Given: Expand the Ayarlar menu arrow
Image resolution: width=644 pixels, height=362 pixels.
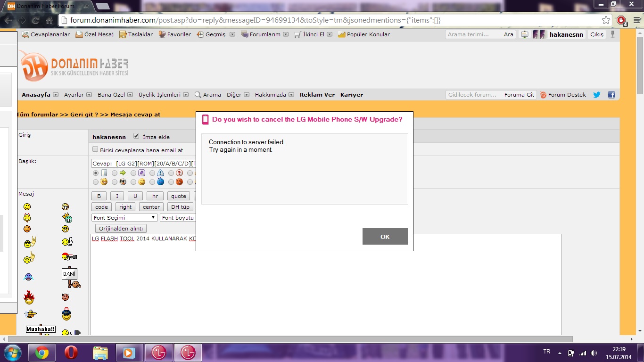Looking at the screenshot, I should point(88,95).
